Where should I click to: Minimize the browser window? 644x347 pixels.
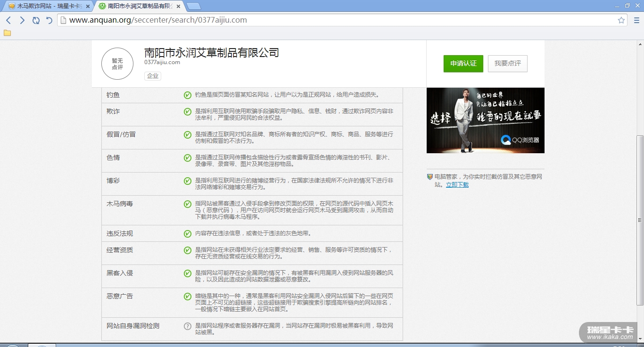617,6
